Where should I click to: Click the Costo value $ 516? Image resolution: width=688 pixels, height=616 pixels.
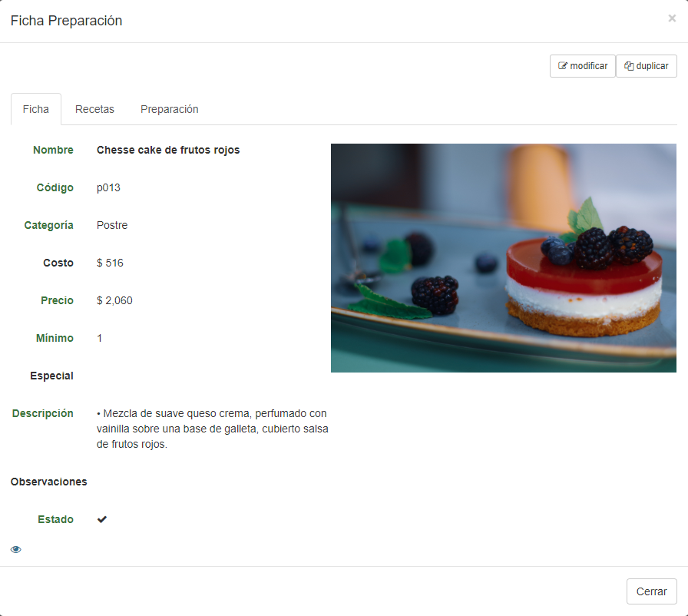click(x=110, y=263)
